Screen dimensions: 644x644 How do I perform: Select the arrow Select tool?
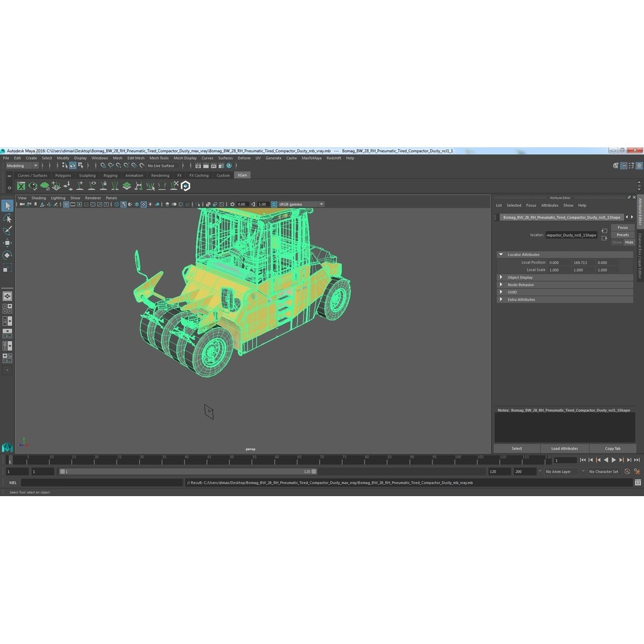coord(7,206)
